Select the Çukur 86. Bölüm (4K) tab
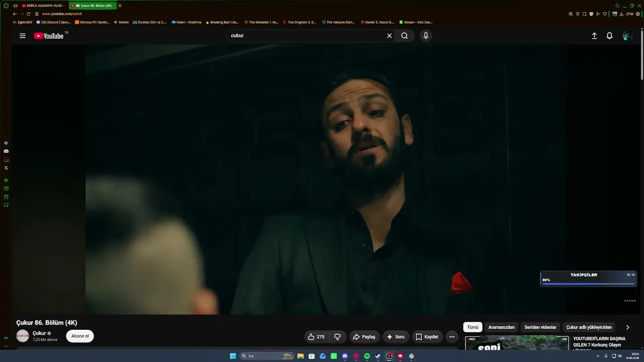 click(x=93, y=6)
